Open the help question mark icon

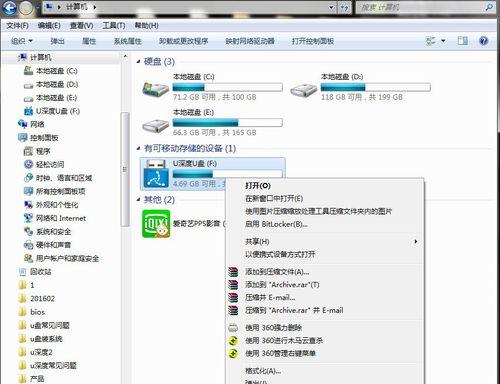tap(483, 41)
